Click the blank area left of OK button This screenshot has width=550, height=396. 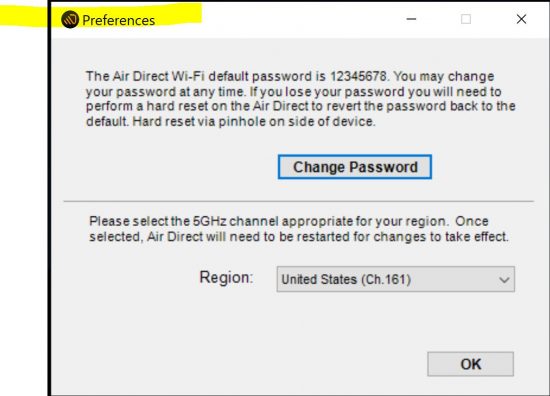pyautogui.click(x=239, y=364)
